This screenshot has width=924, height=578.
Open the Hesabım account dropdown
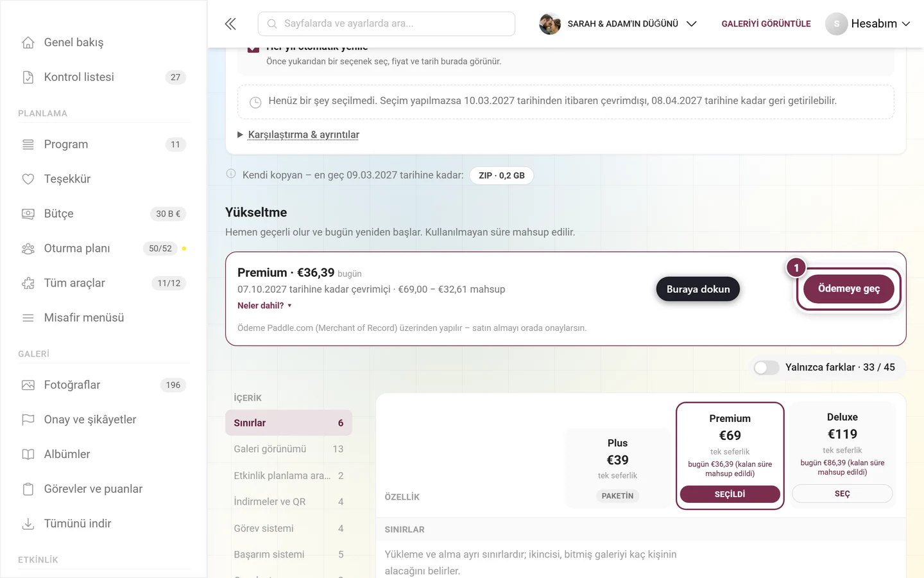coord(868,24)
